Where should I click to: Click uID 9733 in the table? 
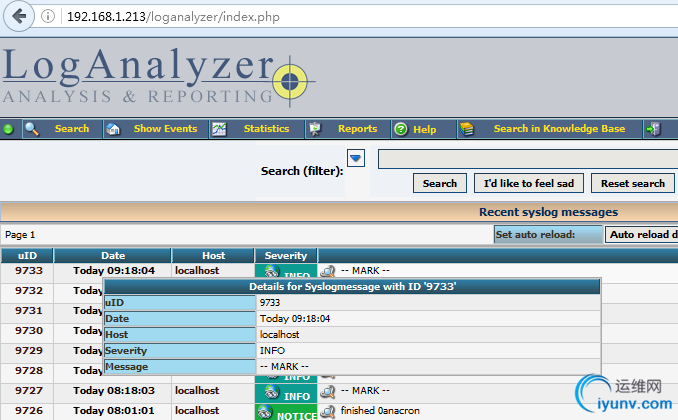click(29, 271)
